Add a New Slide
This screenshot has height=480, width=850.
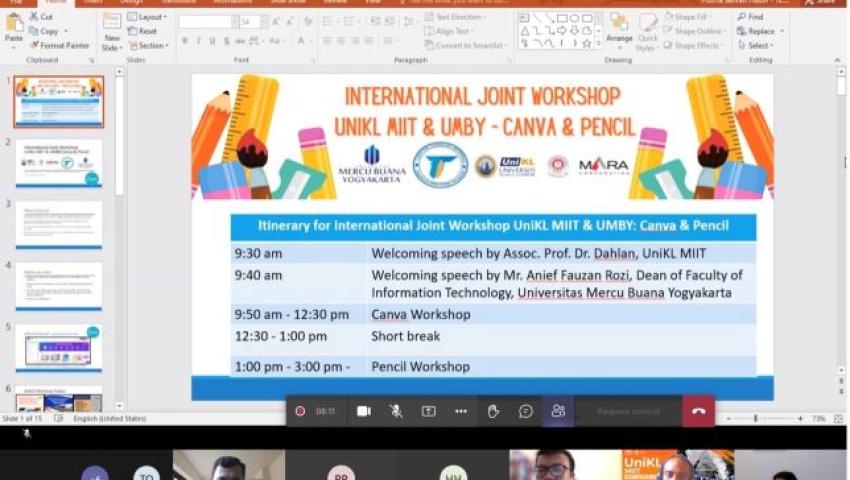(x=112, y=32)
